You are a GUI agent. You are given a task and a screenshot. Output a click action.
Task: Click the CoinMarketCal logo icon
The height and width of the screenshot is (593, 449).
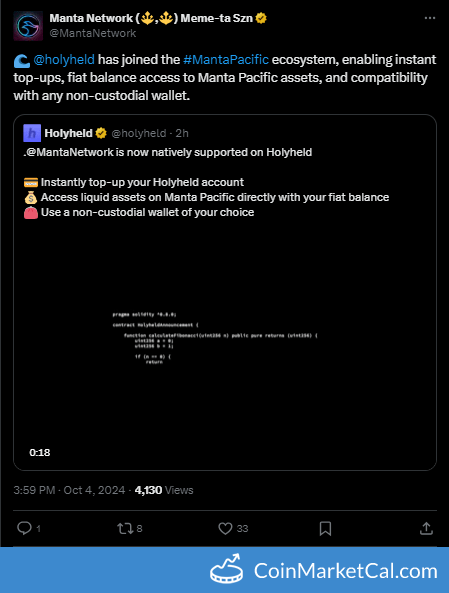(227, 569)
